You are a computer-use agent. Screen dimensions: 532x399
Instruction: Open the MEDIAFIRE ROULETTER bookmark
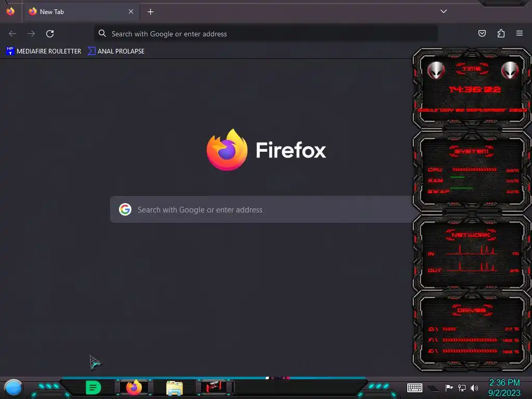[44, 51]
